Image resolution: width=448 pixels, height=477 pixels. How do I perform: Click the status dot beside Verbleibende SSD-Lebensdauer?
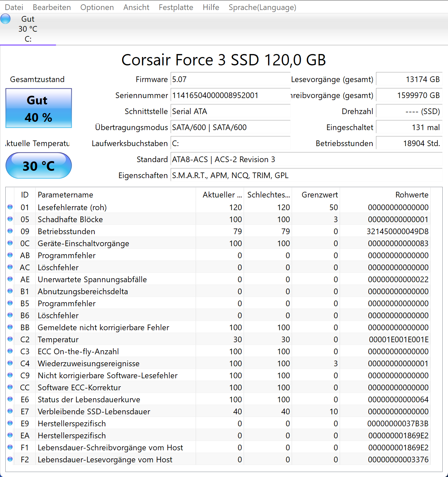tap(10, 411)
